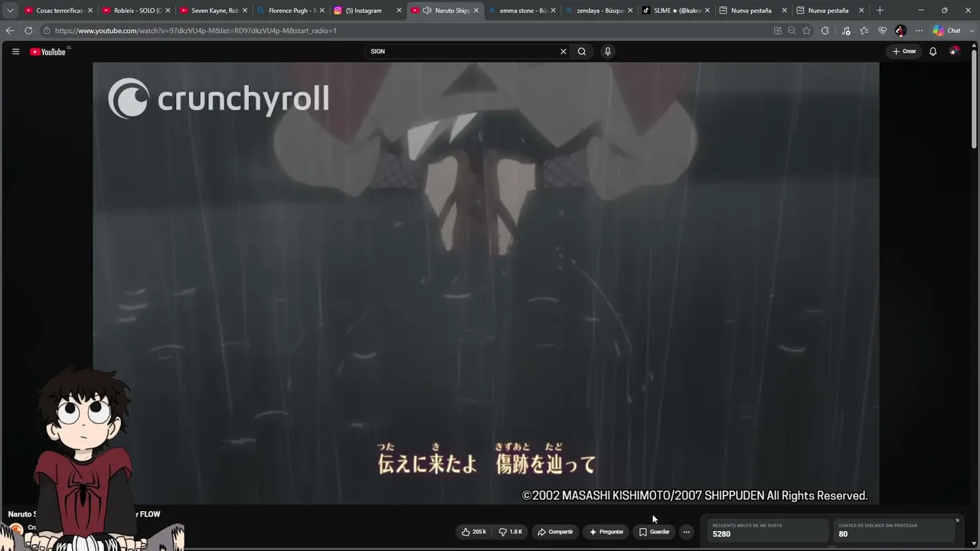Click the scrollbar down arrow
The image size is (980, 551).
pos(974,546)
